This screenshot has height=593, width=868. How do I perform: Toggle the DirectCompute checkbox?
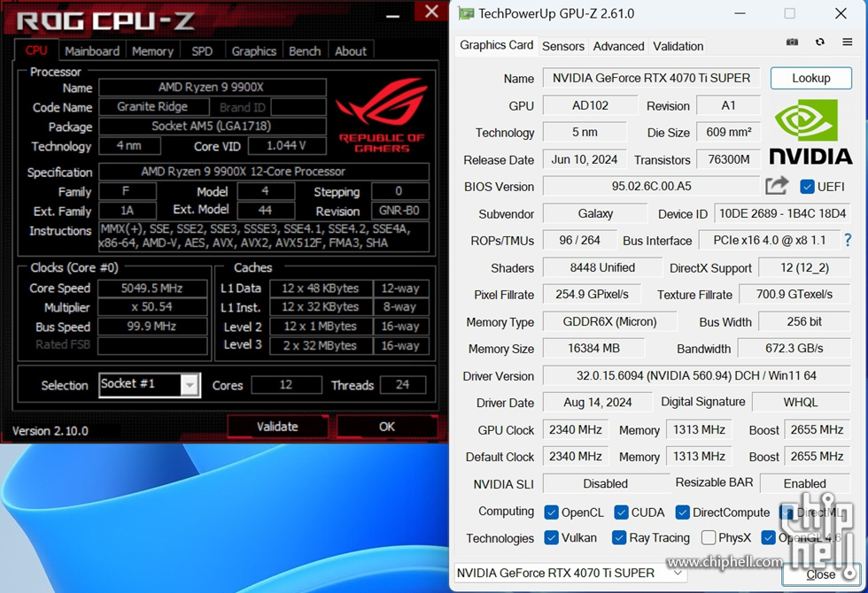click(x=682, y=512)
